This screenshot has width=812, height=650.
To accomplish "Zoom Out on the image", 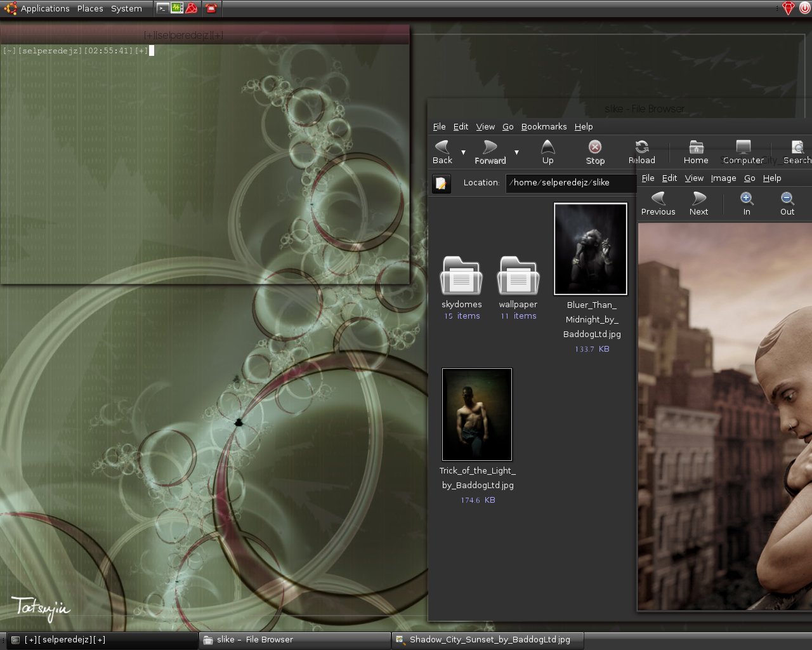I will [x=787, y=204].
